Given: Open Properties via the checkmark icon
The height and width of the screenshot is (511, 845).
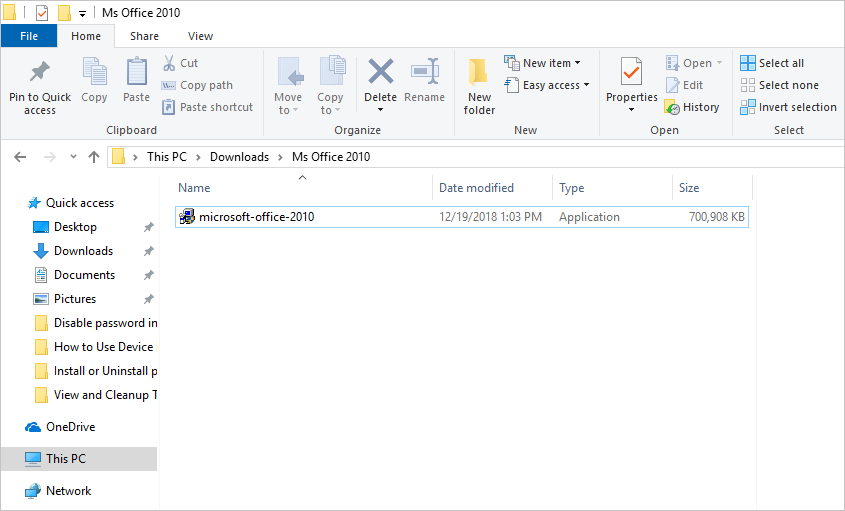Looking at the screenshot, I should click(631, 73).
